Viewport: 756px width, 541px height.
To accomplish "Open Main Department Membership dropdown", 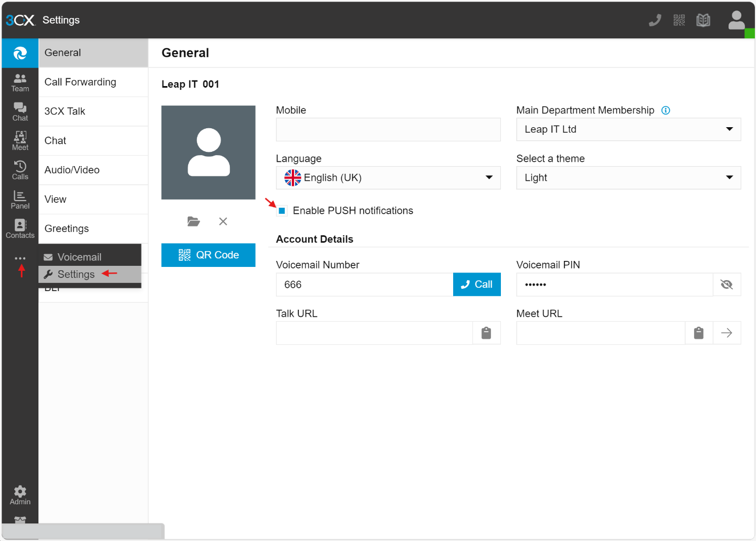I will pyautogui.click(x=628, y=129).
